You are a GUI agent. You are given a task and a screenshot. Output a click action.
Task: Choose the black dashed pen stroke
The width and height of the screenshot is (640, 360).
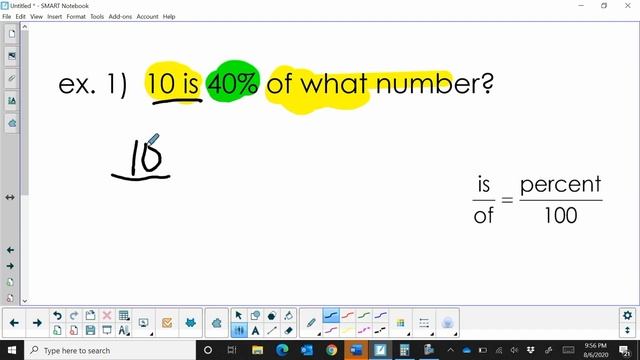click(380, 330)
